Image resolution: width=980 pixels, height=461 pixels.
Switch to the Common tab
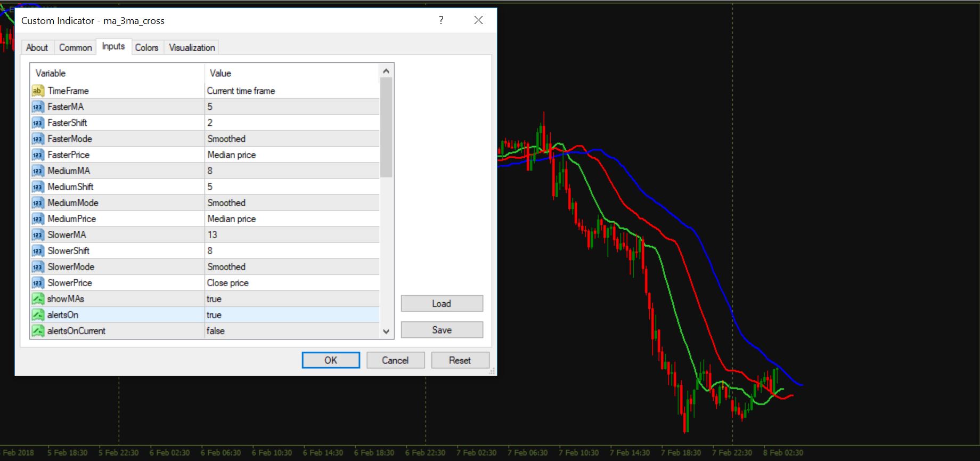pyautogui.click(x=75, y=47)
